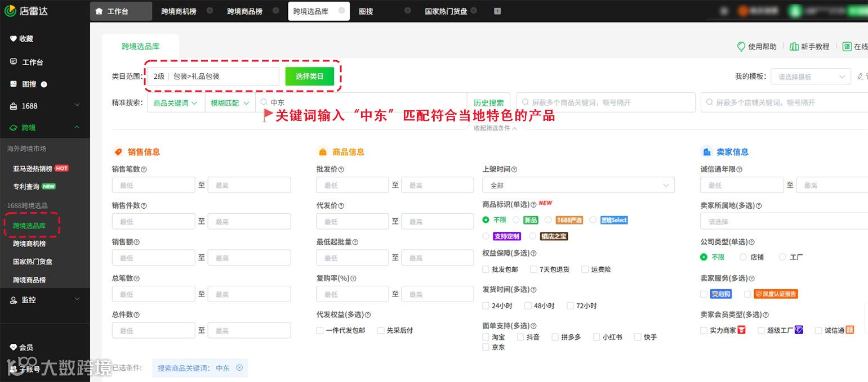Click the 屏蔽多个商品关键词 input

coord(606,102)
